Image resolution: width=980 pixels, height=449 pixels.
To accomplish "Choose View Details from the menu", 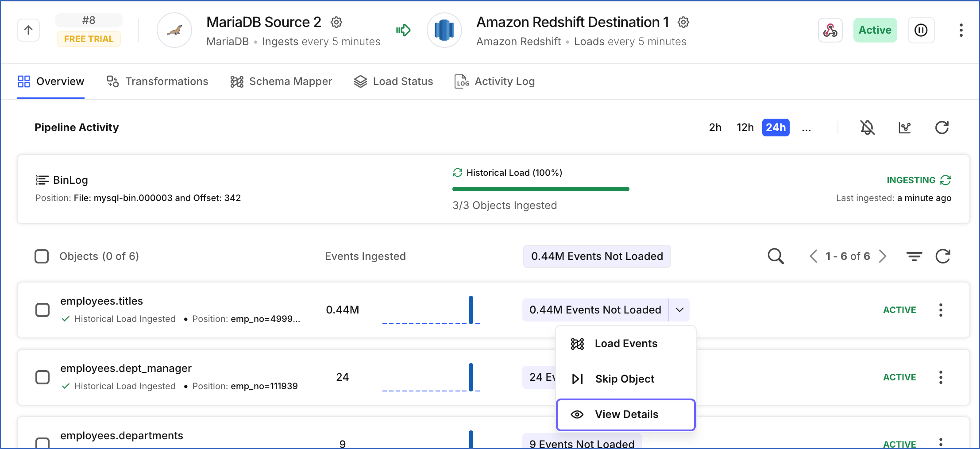I will coord(626,414).
